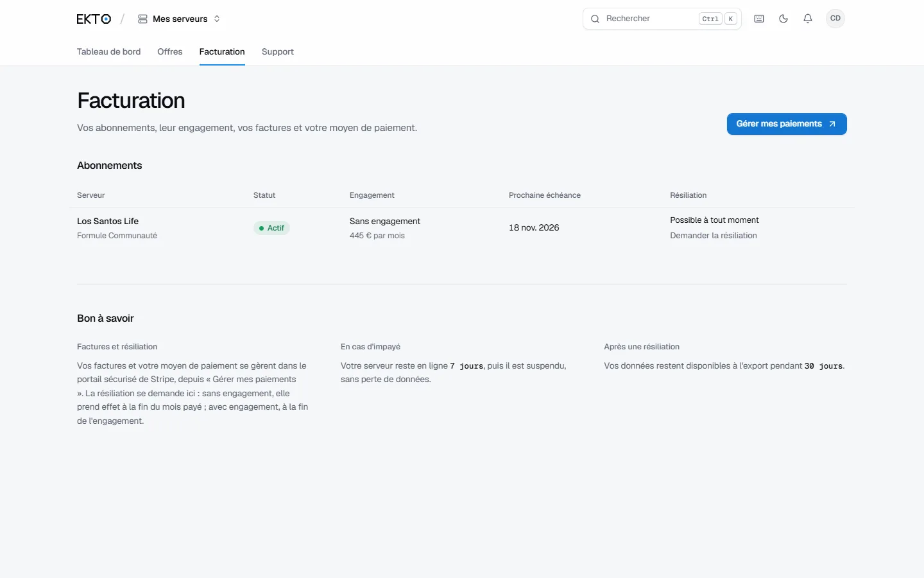Click the 7 jours value

tap(466, 366)
